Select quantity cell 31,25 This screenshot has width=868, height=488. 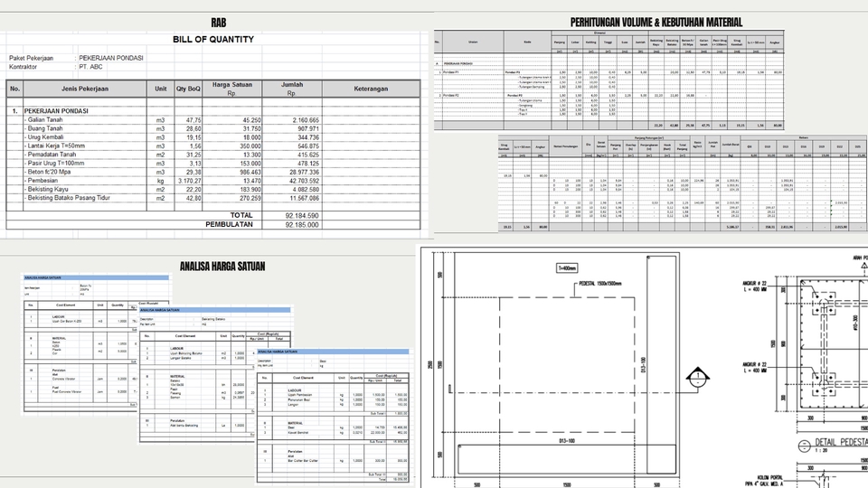click(x=193, y=155)
